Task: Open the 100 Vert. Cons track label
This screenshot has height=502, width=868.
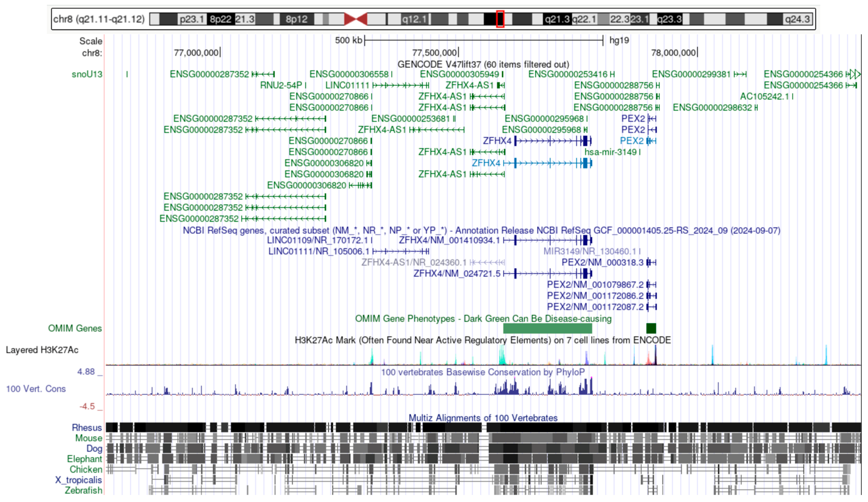Action: pyautogui.click(x=36, y=389)
